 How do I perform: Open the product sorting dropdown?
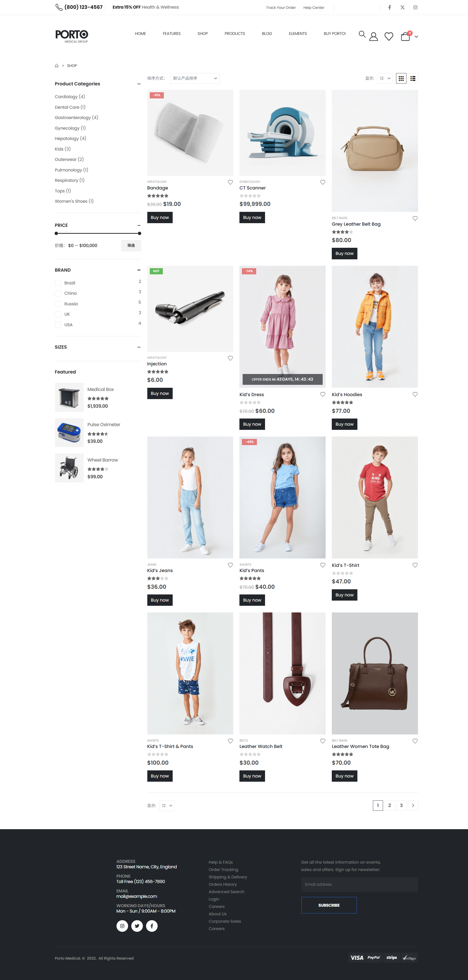pos(195,78)
